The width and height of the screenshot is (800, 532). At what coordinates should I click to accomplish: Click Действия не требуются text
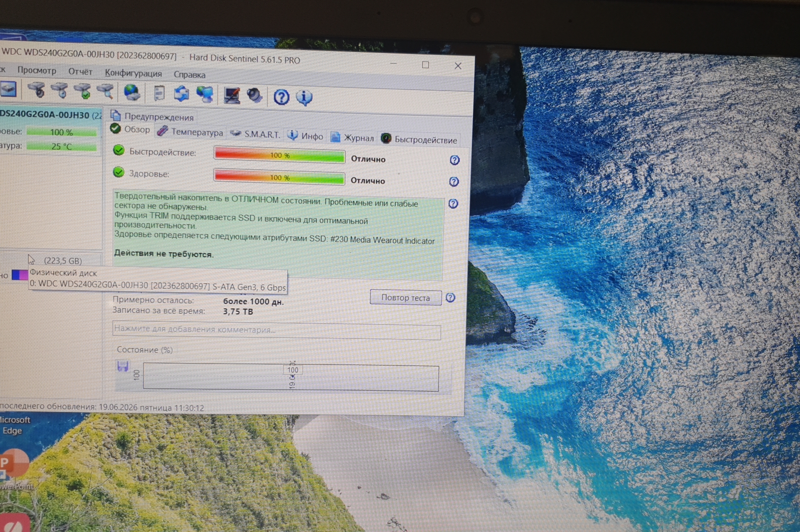164,254
